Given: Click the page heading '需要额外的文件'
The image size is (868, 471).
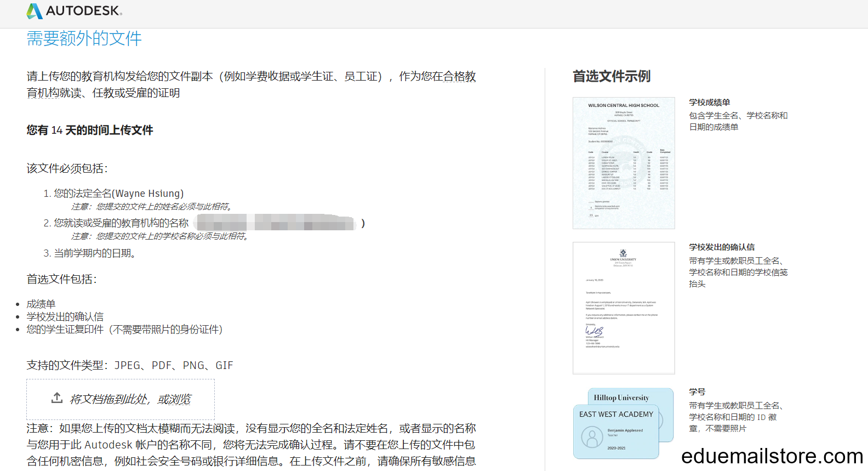Looking at the screenshot, I should 84,38.
